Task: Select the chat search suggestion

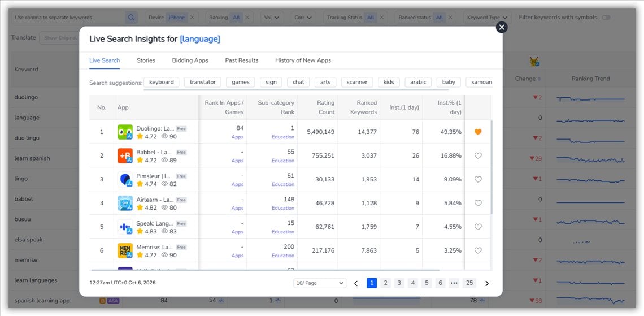Action: (x=298, y=82)
